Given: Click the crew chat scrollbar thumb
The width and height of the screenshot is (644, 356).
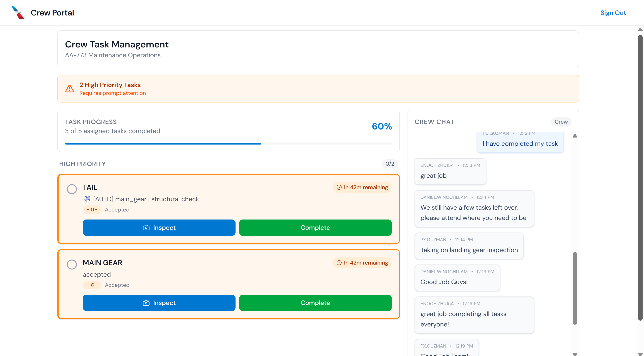Looking at the screenshot, I should click(x=575, y=288).
